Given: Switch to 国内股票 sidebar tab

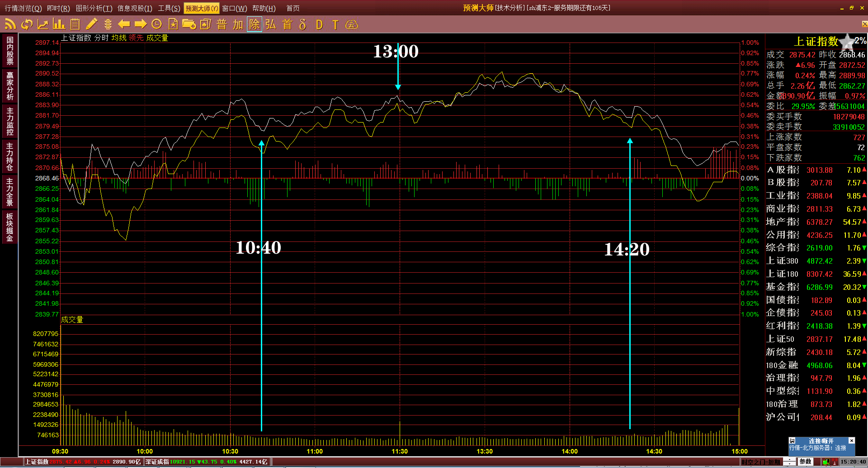Looking at the screenshot, I should point(9,51).
